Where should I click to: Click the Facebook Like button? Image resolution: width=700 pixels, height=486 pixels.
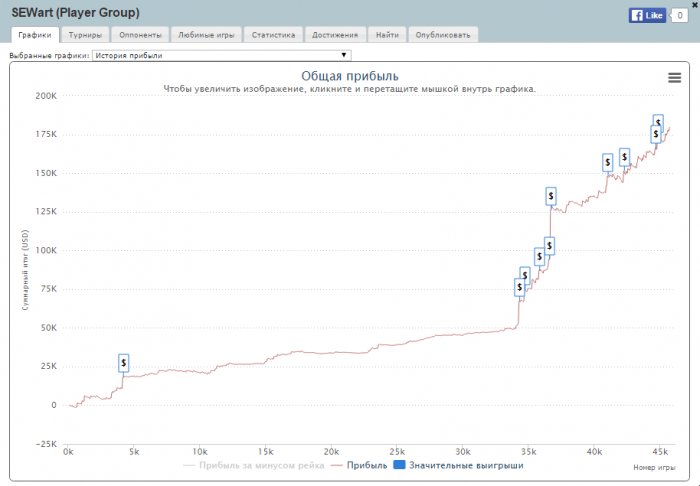[x=647, y=16]
